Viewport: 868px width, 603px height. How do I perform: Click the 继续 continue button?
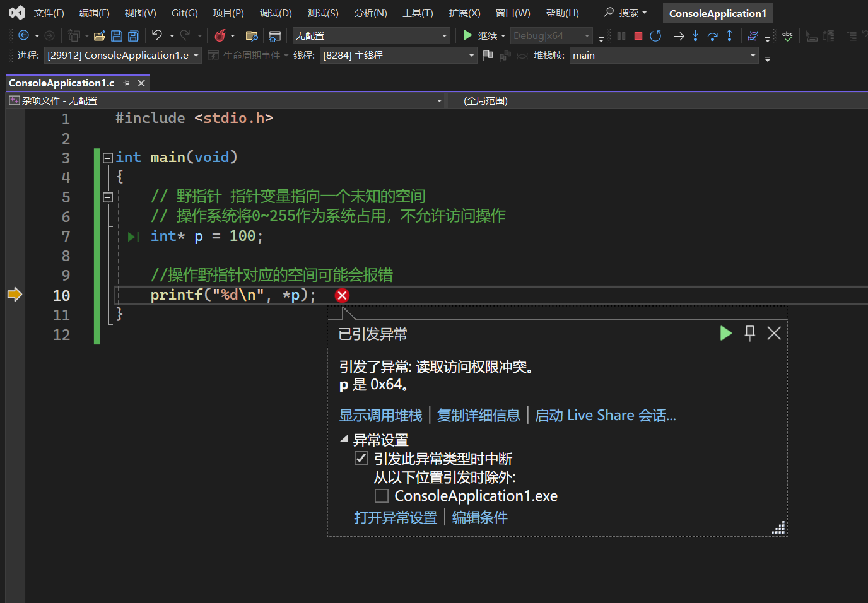pyautogui.click(x=481, y=35)
